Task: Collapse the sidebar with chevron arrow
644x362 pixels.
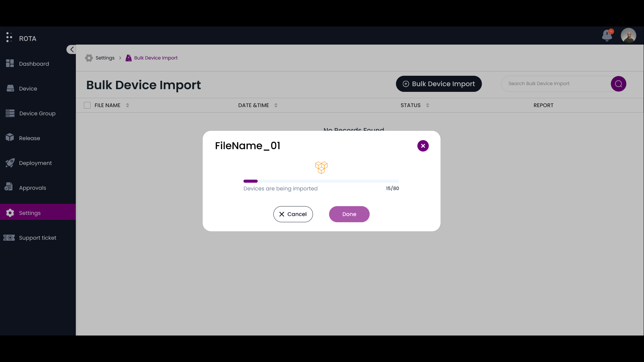Action: (71, 50)
